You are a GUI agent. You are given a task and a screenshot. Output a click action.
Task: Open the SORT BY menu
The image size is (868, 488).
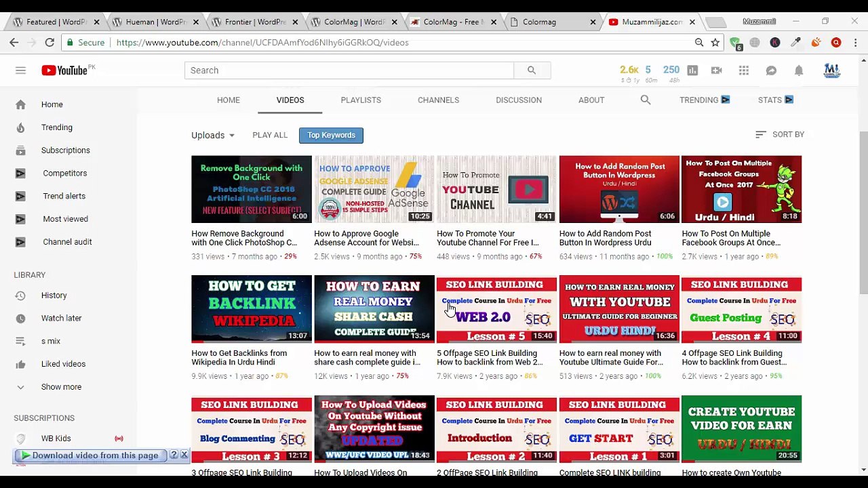(780, 135)
